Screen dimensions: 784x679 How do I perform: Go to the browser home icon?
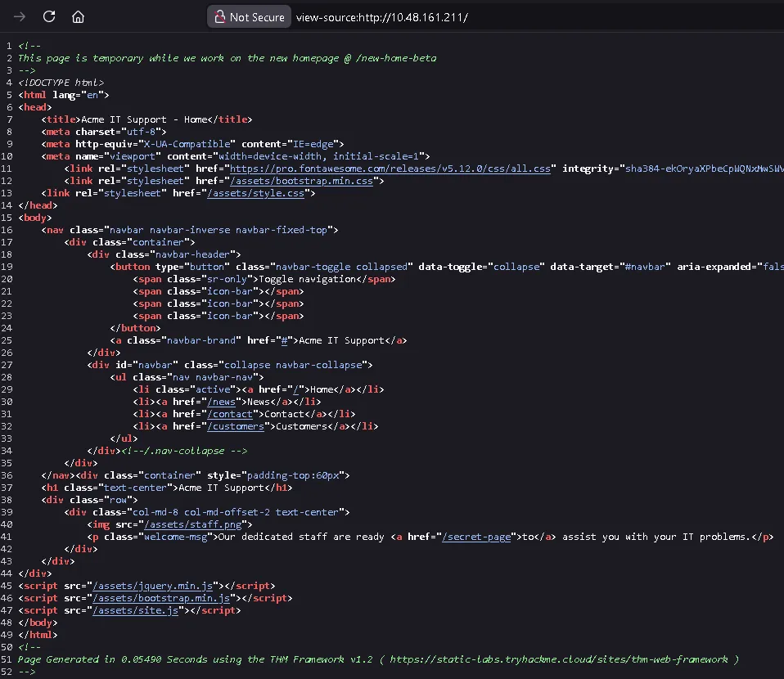pyautogui.click(x=78, y=17)
